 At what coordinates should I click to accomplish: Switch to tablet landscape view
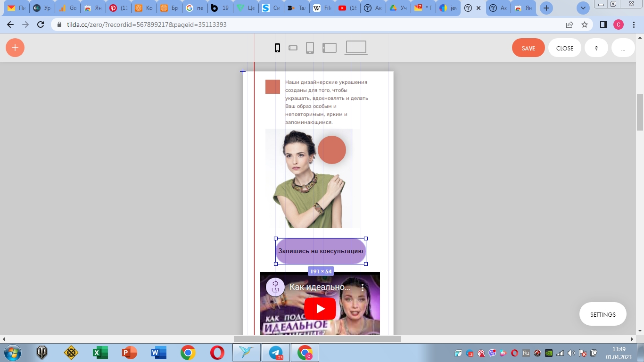330,48
